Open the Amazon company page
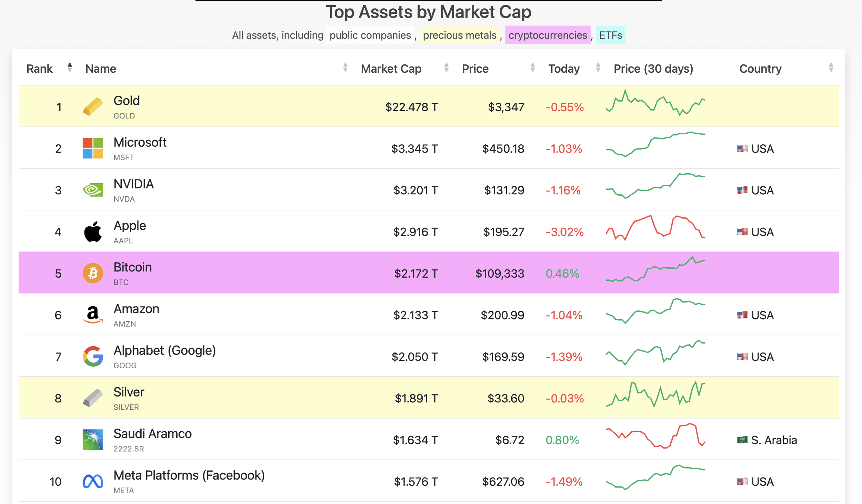862x504 pixels. [137, 309]
